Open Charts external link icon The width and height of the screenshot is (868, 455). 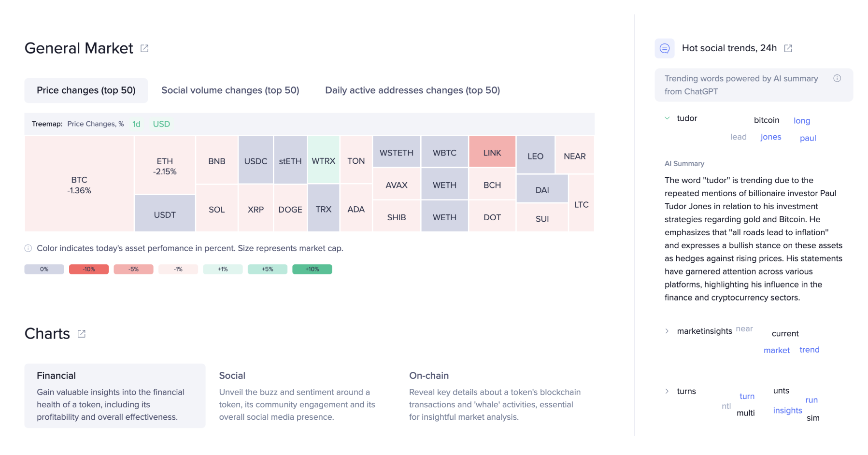pos(82,334)
